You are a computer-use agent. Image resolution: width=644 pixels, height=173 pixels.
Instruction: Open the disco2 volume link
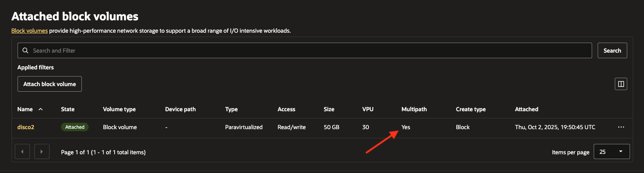pyautogui.click(x=26, y=127)
